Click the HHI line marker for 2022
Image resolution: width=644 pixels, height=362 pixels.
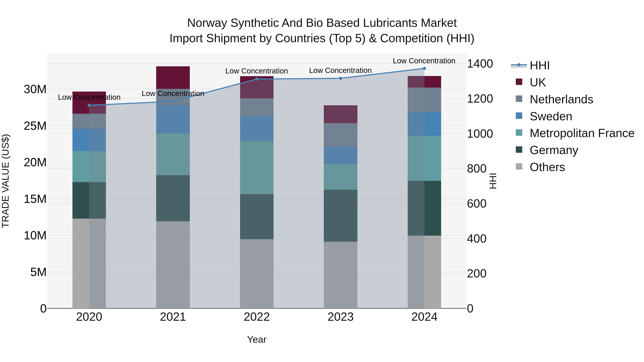coord(257,79)
